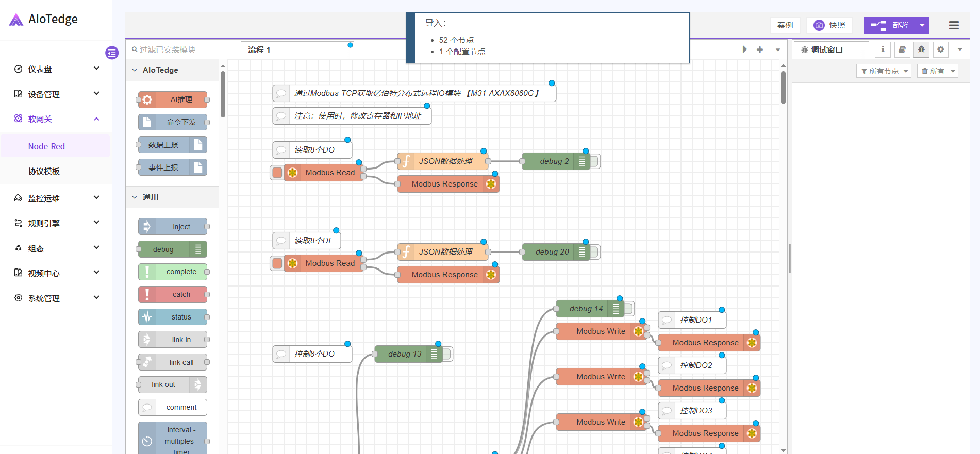Click the palette vertical scrollbar

[223, 94]
